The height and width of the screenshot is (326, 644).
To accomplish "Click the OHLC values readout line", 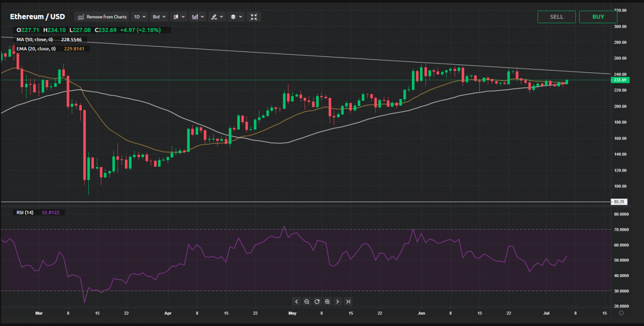I will 88,30.
